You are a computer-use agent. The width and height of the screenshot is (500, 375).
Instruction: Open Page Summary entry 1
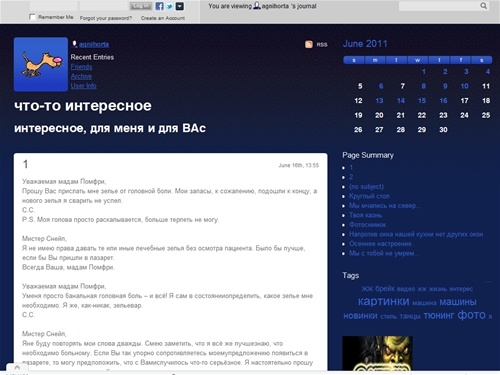point(351,167)
